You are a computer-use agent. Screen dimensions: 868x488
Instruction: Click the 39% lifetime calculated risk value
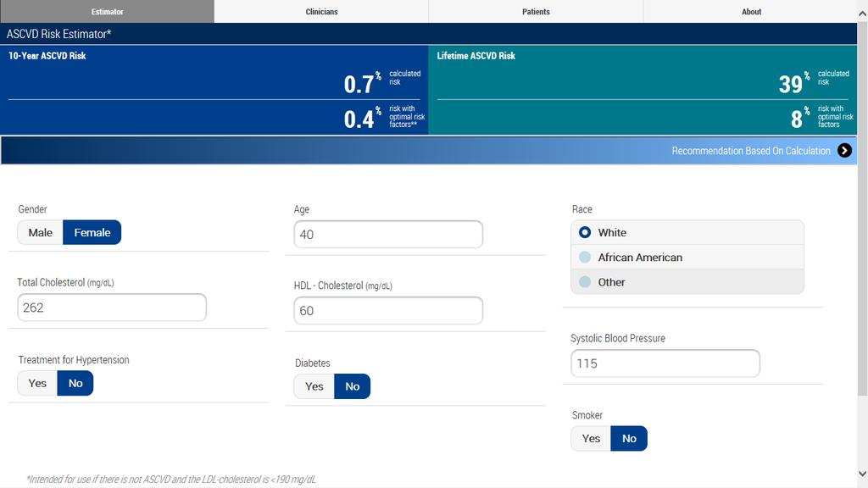pyautogui.click(x=793, y=83)
